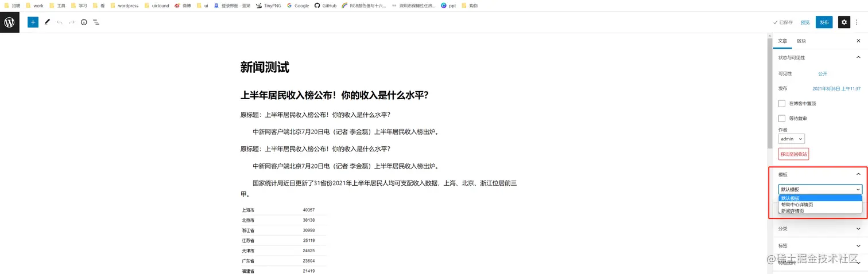
Task: Expand the 分类 panel
Action: [x=819, y=229]
